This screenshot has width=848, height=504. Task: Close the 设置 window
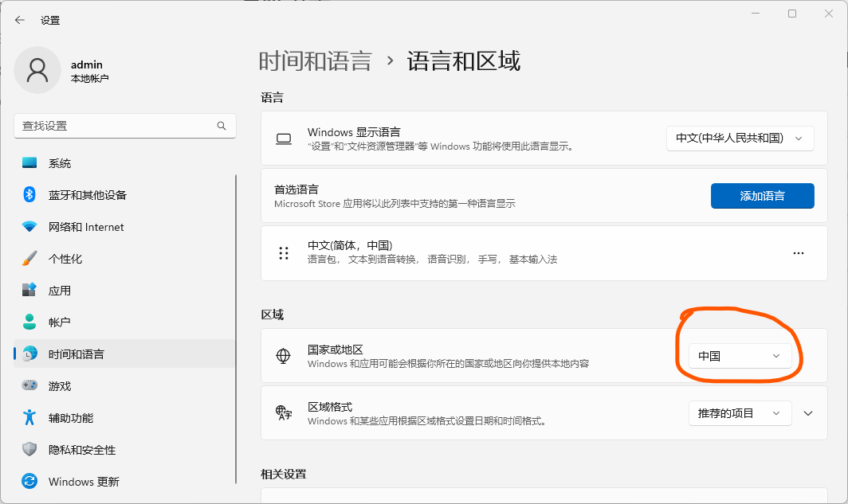click(x=829, y=14)
